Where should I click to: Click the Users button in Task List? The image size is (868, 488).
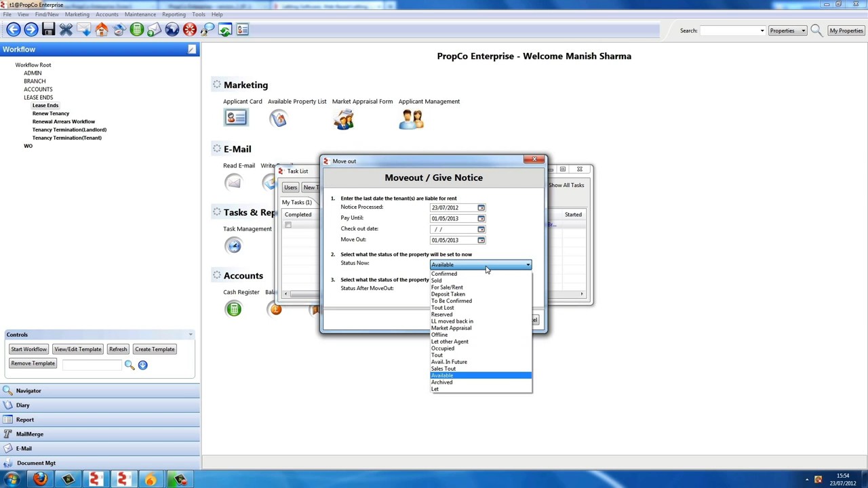point(290,187)
